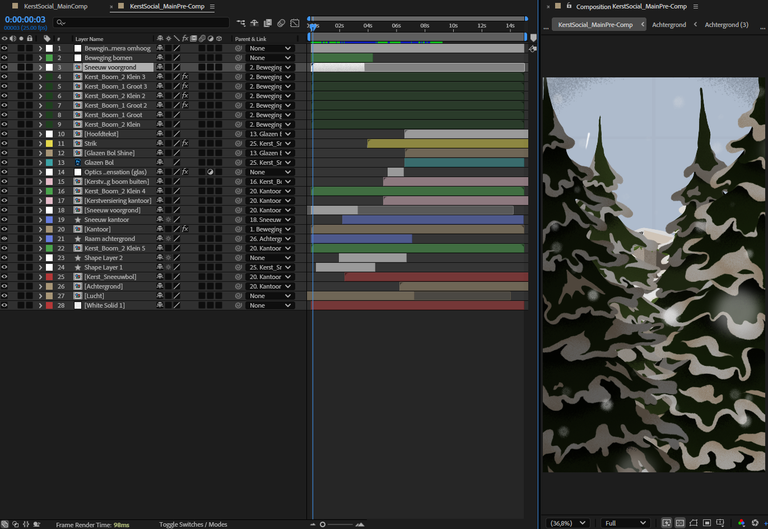Click the timeline layer search field

pos(140,22)
